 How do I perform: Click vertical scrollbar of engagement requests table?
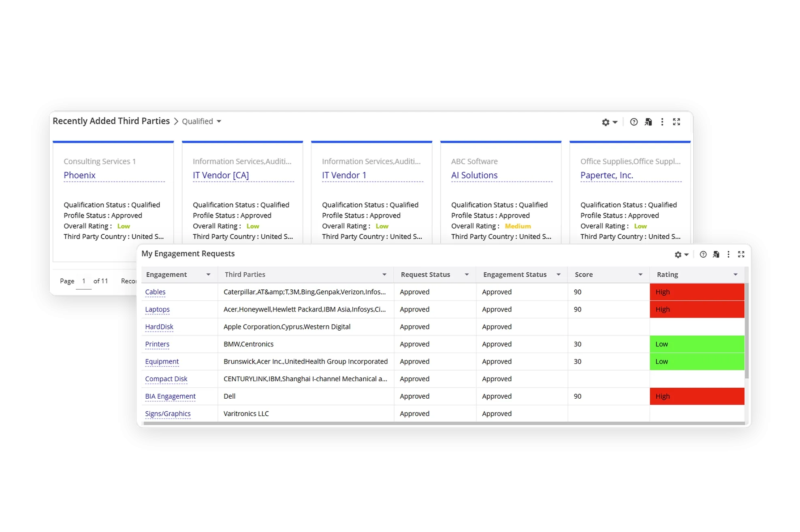pyautogui.click(x=747, y=331)
